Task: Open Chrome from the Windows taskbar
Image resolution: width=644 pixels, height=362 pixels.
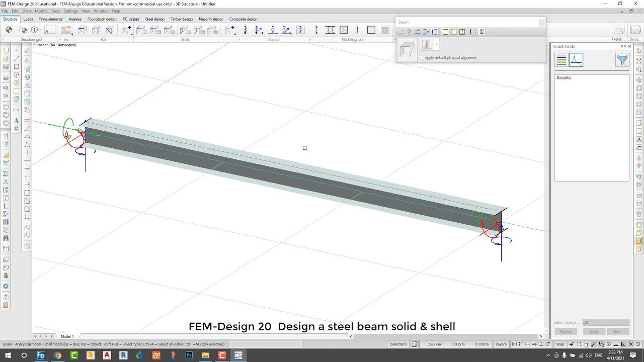Action: click(x=57, y=355)
